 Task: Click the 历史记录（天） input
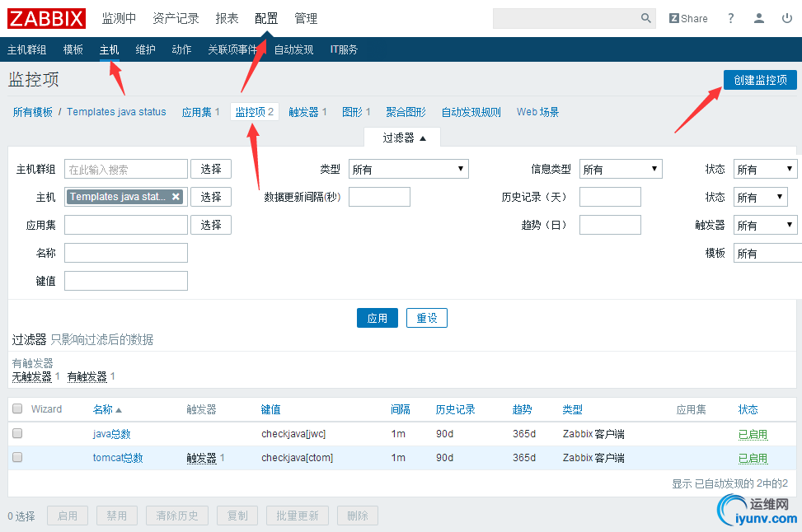tap(610, 197)
